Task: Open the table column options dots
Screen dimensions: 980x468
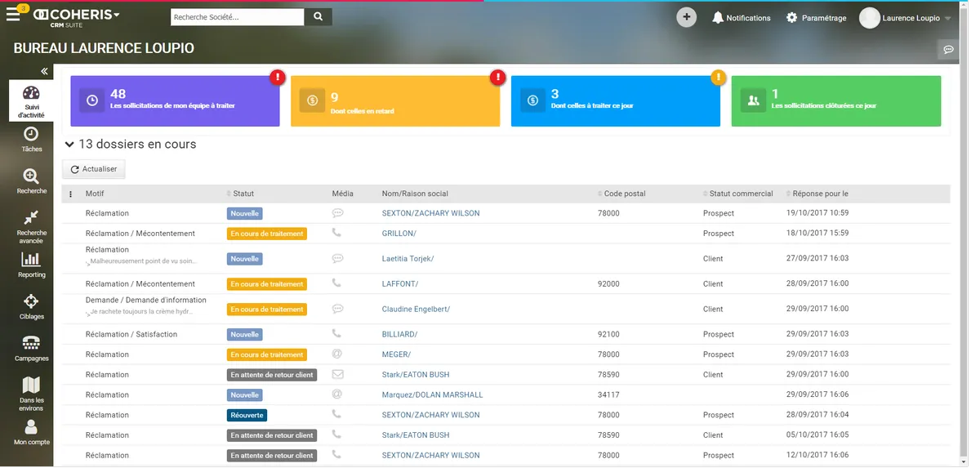Action: tap(70, 194)
